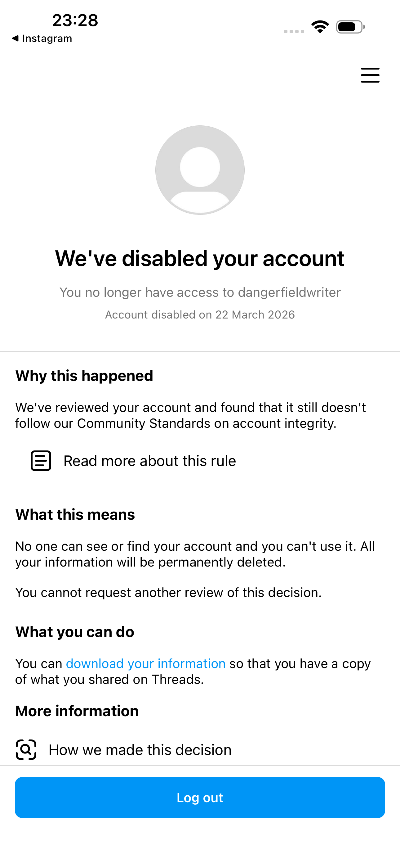Image resolution: width=400 pixels, height=868 pixels.
Task: Tap the dangerfieldwriter account name text
Action: tap(289, 292)
